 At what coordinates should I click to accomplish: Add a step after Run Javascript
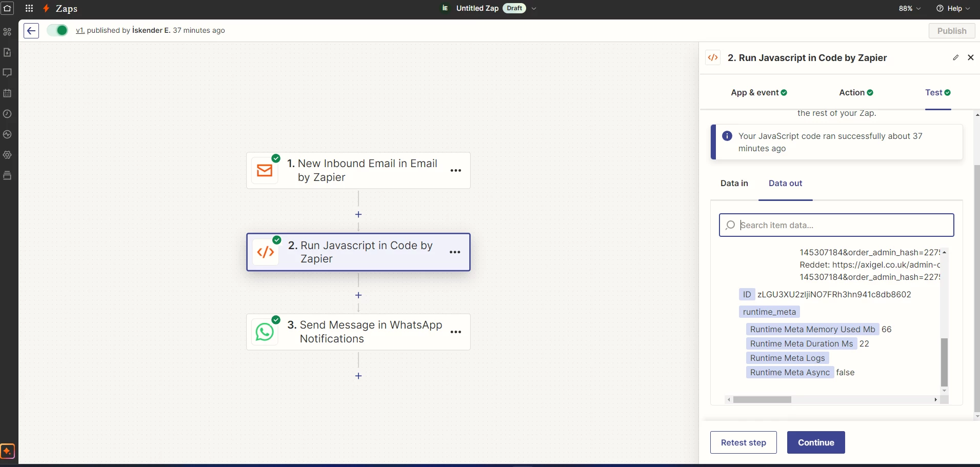coord(358,295)
